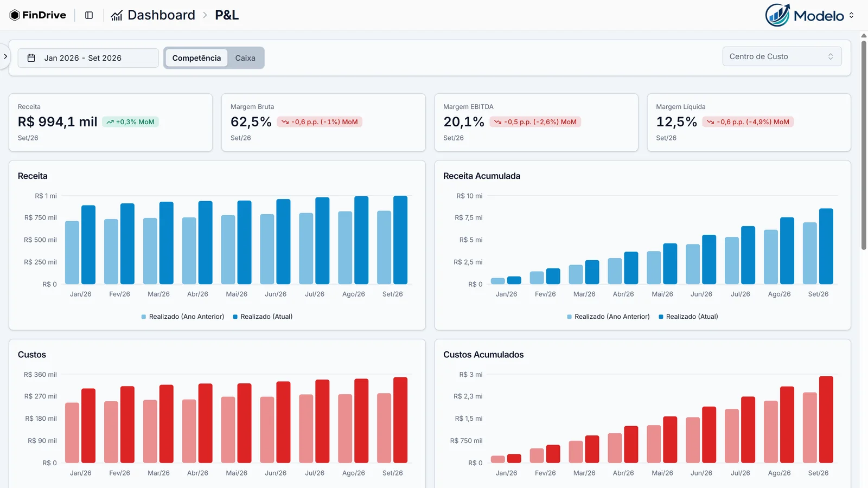The height and width of the screenshot is (488, 868).
Task: Select the P&L breadcrumb item
Action: pyautogui.click(x=227, y=15)
